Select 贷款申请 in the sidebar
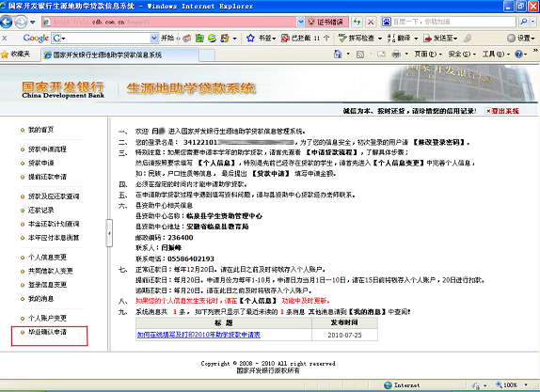The image size is (540, 392). click(x=41, y=163)
